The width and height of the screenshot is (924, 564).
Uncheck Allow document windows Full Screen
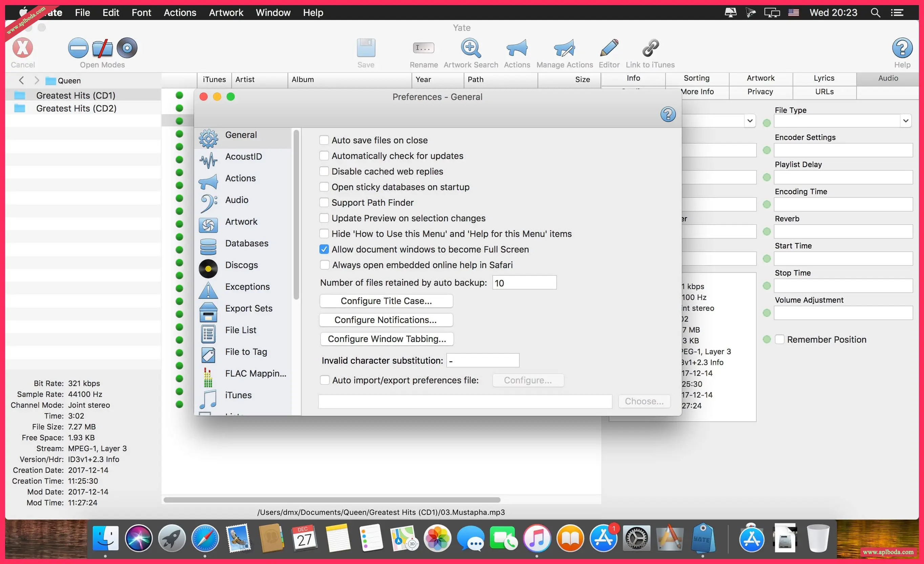click(324, 249)
